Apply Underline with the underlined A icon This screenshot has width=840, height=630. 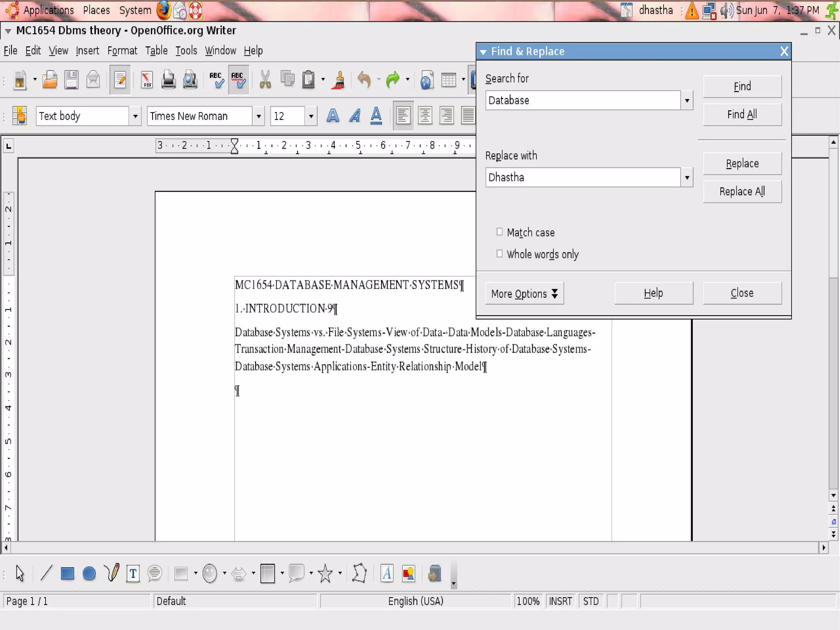click(x=376, y=116)
